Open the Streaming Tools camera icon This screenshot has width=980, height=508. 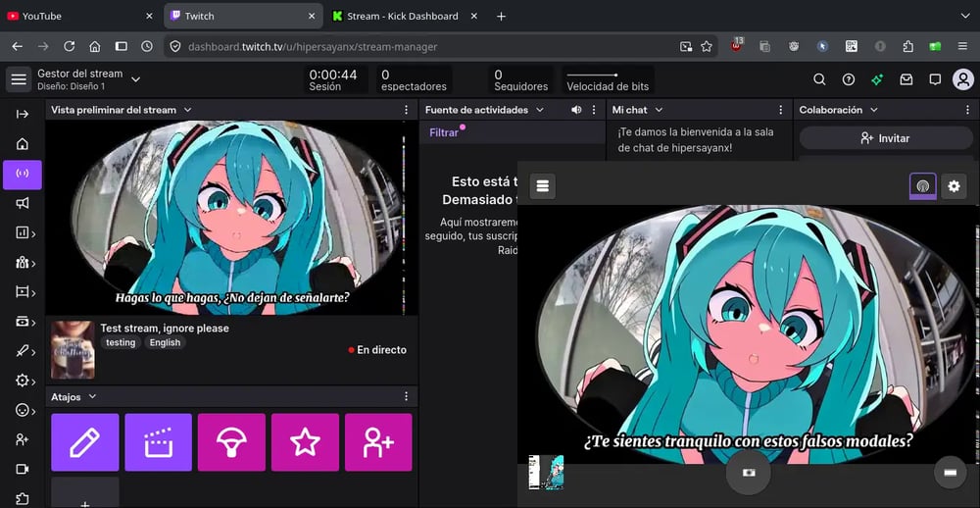[x=23, y=469]
